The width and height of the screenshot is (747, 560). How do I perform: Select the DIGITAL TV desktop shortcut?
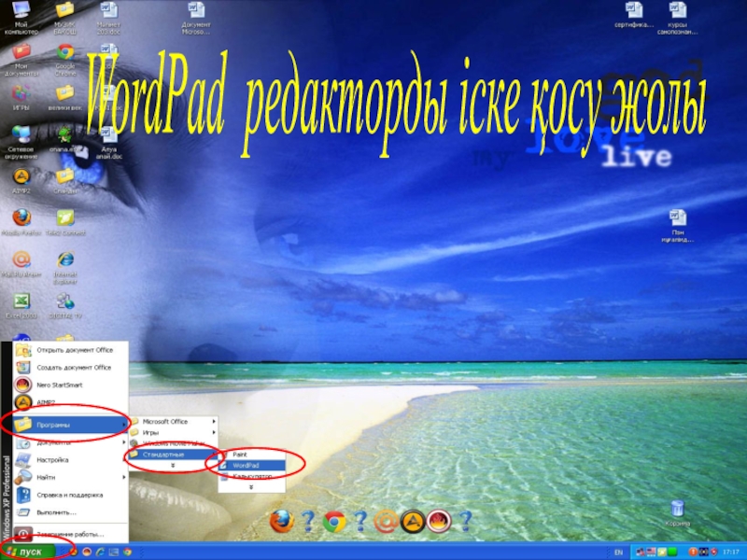pyautogui.click(x=65, y=306)
